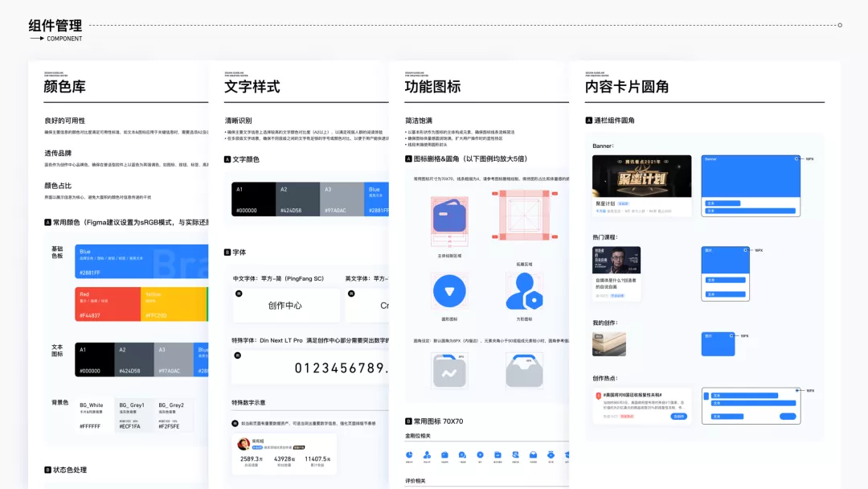Click the 内容卡片圆角 panel title
The width and height of the screenshot is (868, 489).
pyautogui.click(x=627, y=86)
